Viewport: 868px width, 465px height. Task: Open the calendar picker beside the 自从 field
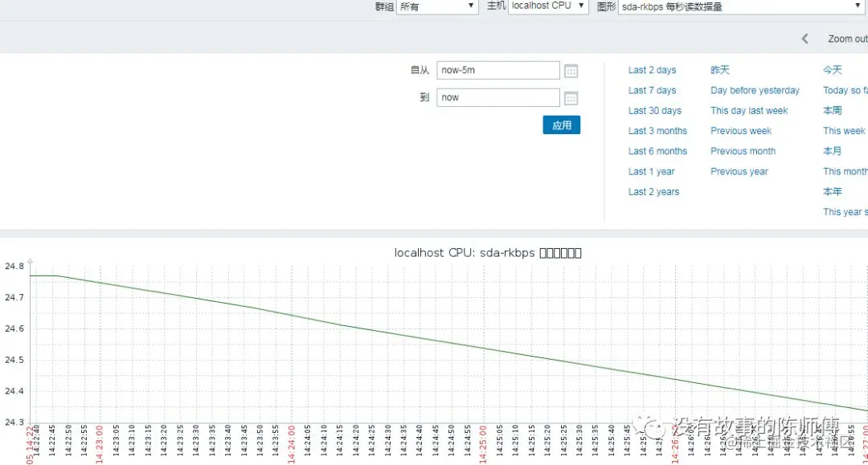[571, 71]
